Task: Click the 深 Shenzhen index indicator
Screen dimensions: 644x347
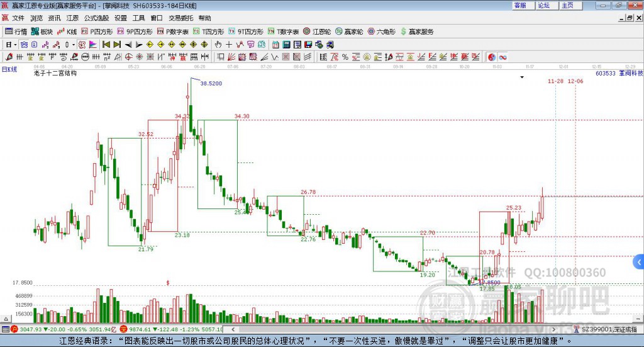Action: click(x=124, y=329)
